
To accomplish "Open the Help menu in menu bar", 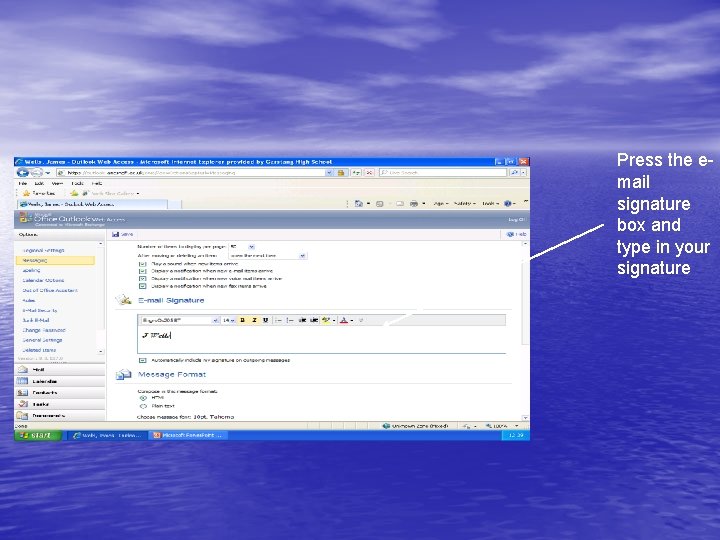I will pyautogui.click(x=97, y=183).
